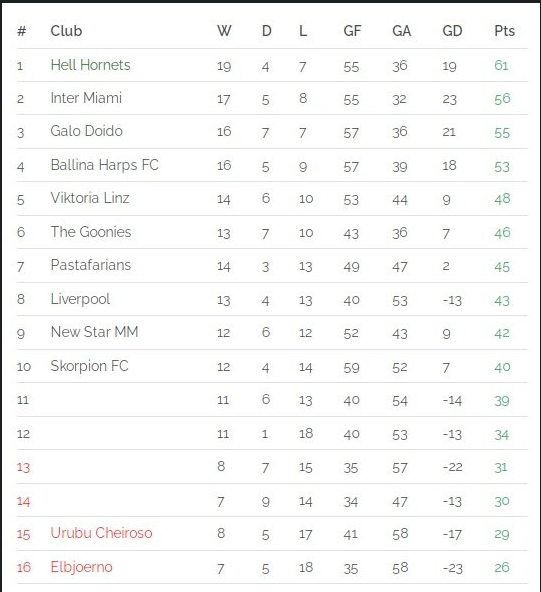Select the Club column header
Image resolution: width=541 pixels, height=592 pixels.
(x=66, y=31)
